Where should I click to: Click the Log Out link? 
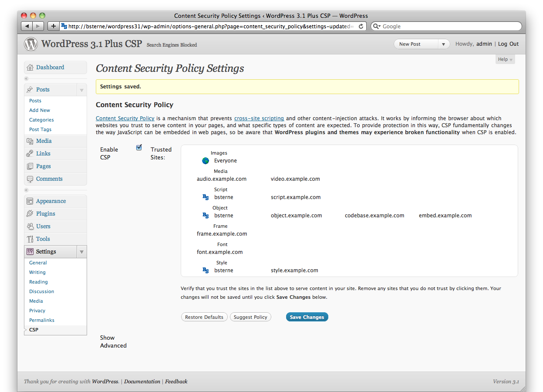(x=509, y=44)
